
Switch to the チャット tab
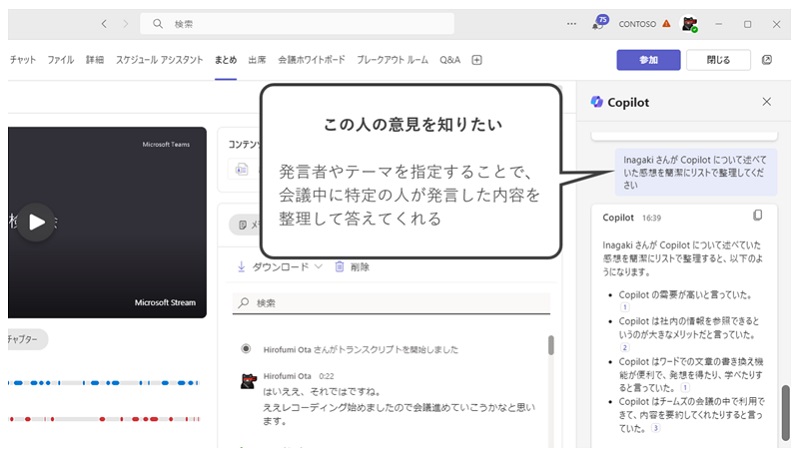[23, 60]
